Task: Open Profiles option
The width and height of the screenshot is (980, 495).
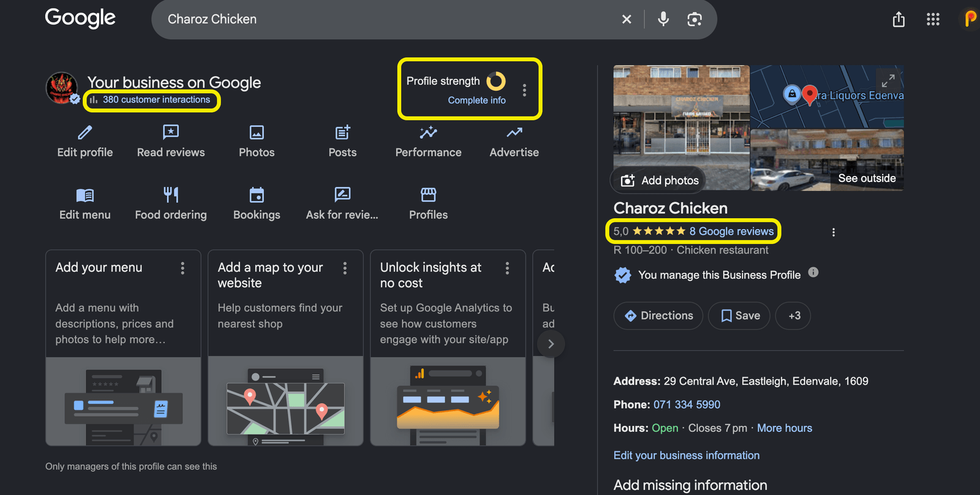Action: click(x=428, y=204)
